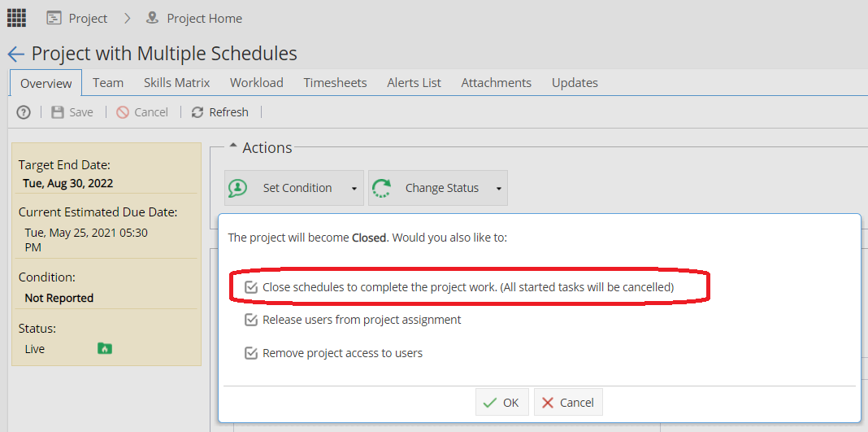This screenshot has height=432, width=868.
Task: Open the Timesheets tab
Action: (335, 83)
